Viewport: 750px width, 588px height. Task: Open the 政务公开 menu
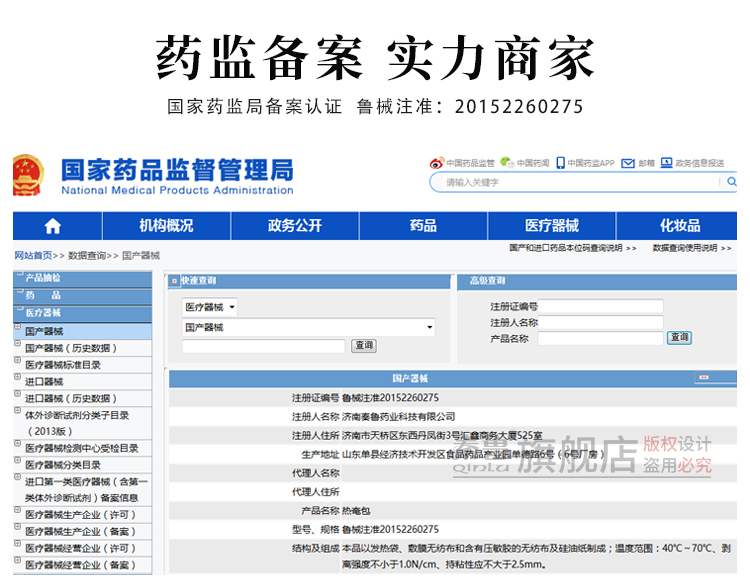tap(295, 226)
